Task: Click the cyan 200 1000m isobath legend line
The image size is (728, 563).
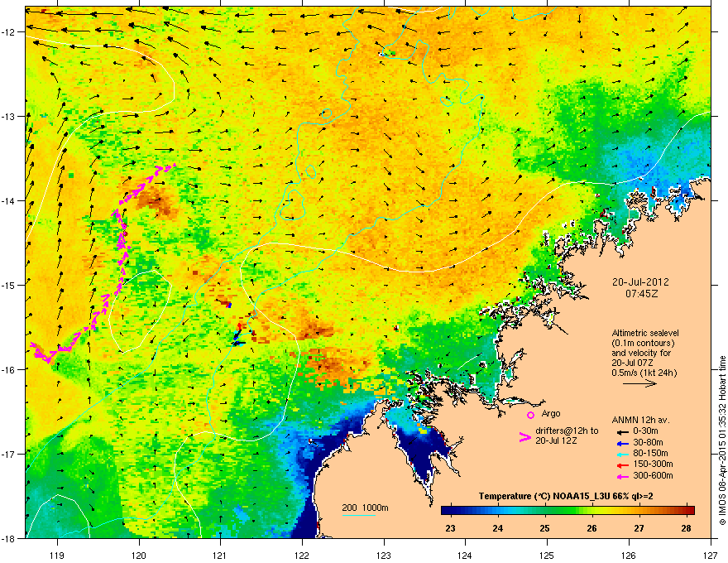Action: 358,515
